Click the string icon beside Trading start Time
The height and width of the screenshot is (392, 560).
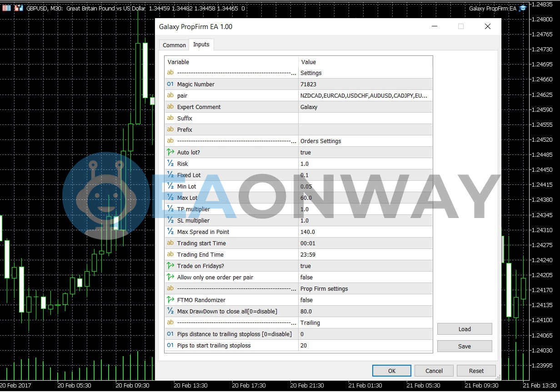170,243
